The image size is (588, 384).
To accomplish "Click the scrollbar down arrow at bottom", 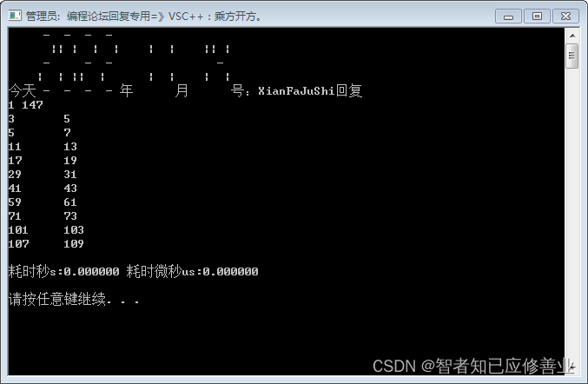I will 572,367.
